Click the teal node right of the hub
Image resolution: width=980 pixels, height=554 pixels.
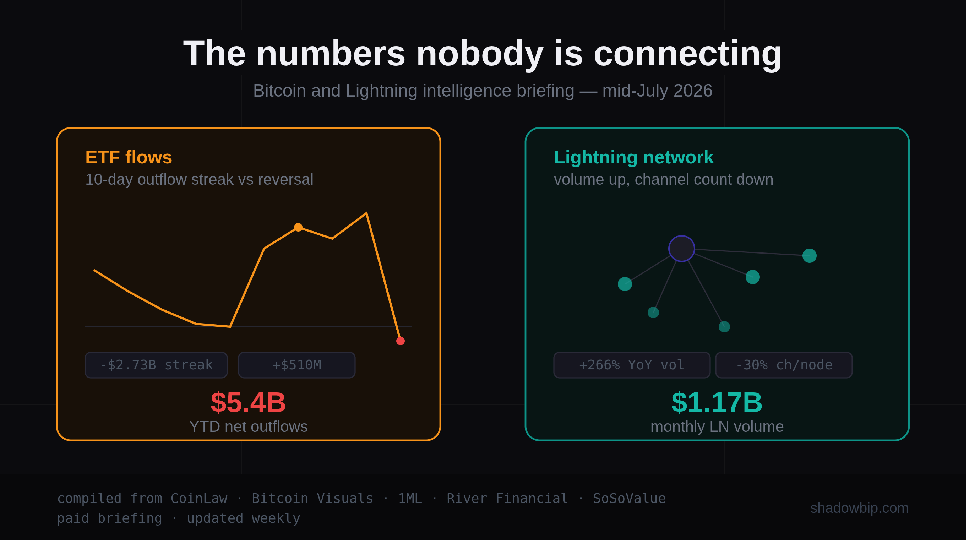pos(752,277)
